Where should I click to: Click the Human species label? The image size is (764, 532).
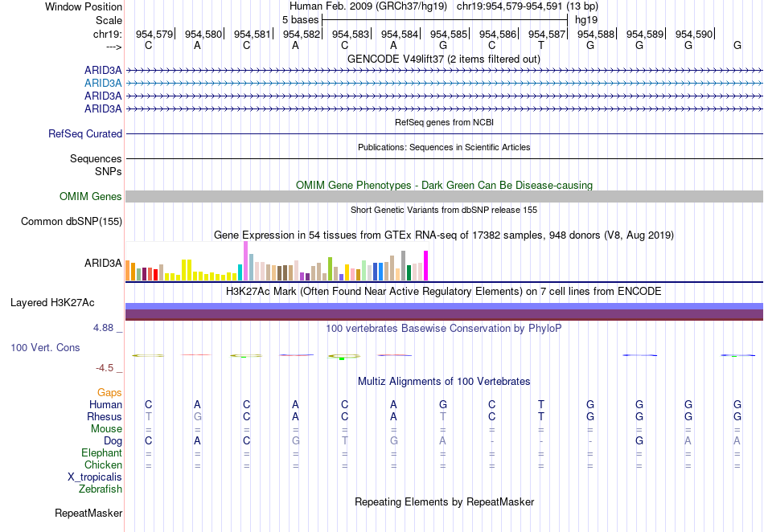coord(105,405)
